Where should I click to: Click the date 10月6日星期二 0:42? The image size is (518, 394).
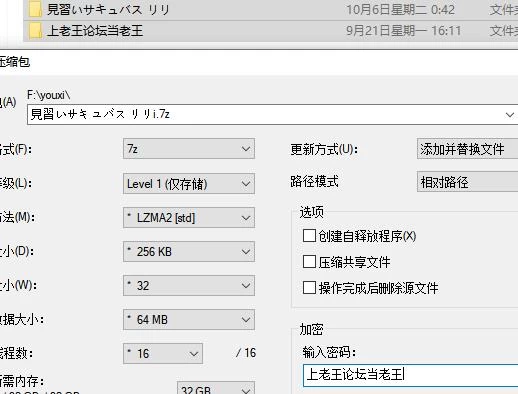point(400,9)
